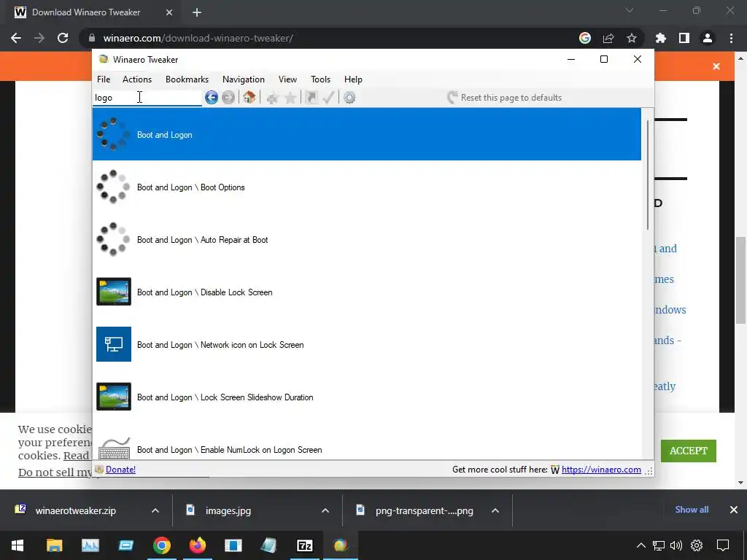Viewport: 747px width, 560px height.
Task: Reload the page in Chrome
Action: click(x=63, y=38)
